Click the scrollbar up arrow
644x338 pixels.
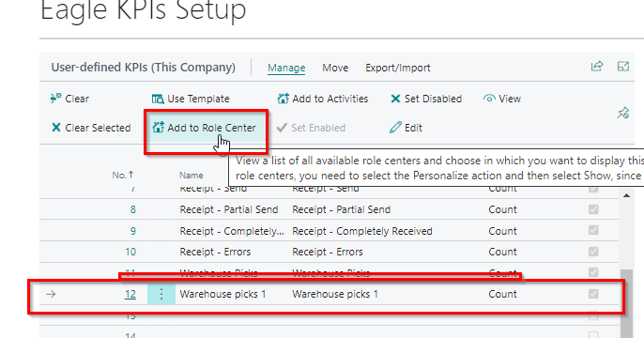click(626, 195)
